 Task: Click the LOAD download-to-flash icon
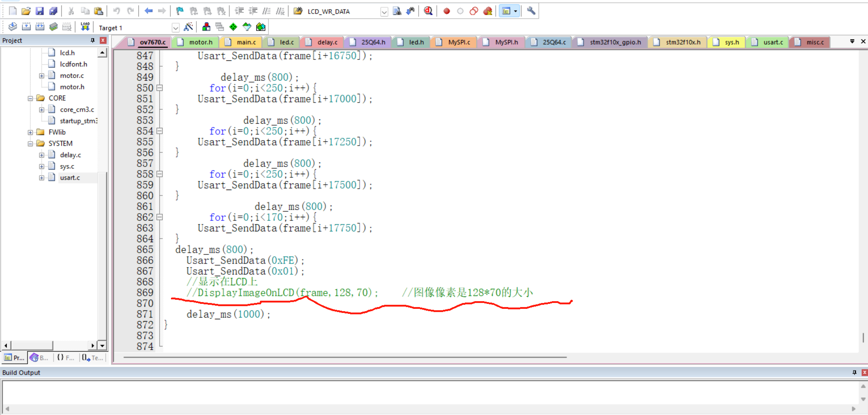click(85, 26)
